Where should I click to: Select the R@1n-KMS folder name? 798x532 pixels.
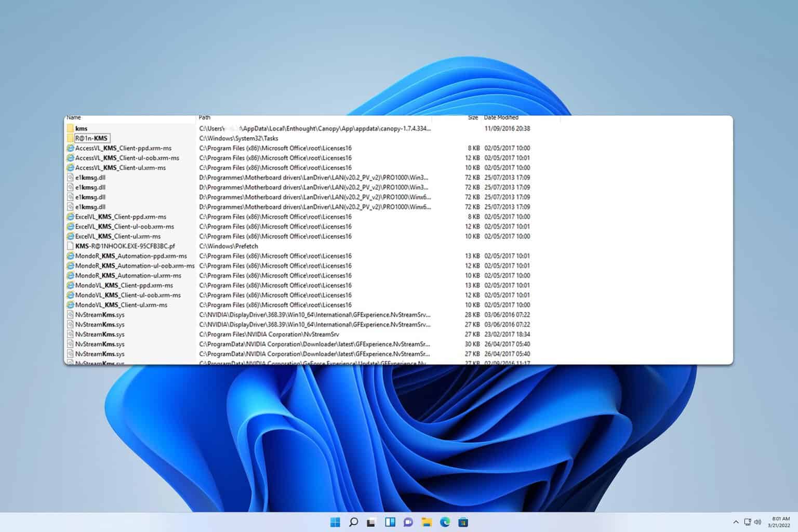(x=91, y=138)
